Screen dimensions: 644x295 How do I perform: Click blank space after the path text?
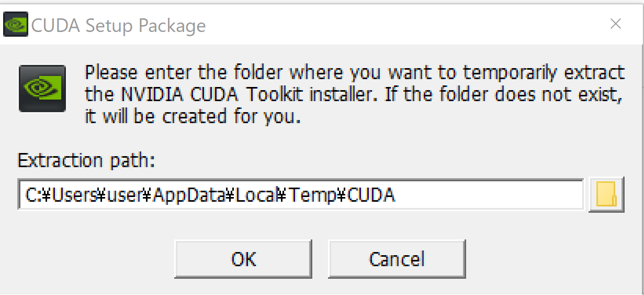click(487, 195)
